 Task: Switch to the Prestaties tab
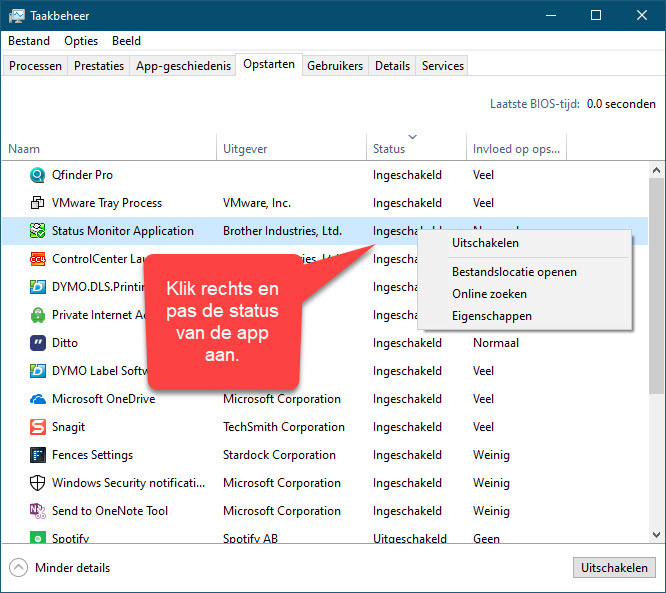tap(99, 66)
